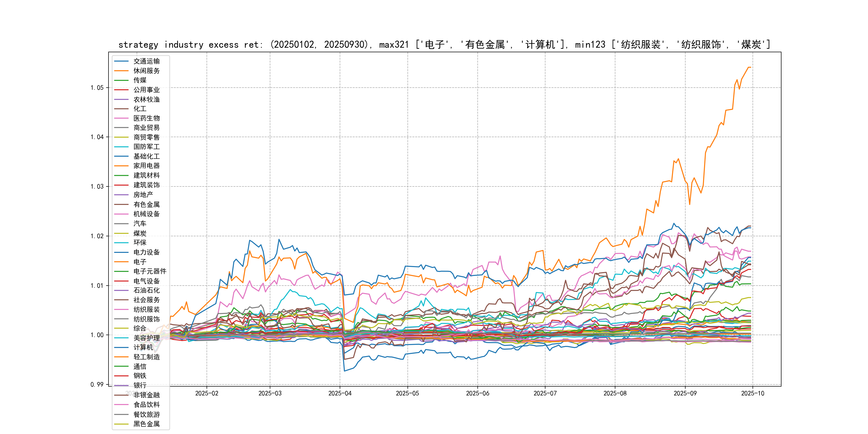Select the 计算机 legend entry
The width and height of the screenshot is (868, 434).
point(143,347)
